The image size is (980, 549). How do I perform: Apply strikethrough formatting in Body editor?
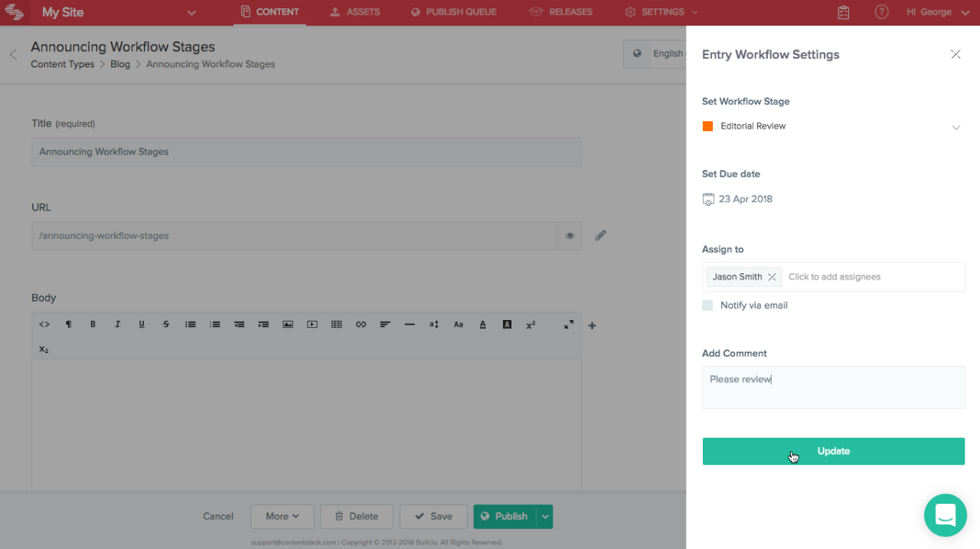[166, 325]
